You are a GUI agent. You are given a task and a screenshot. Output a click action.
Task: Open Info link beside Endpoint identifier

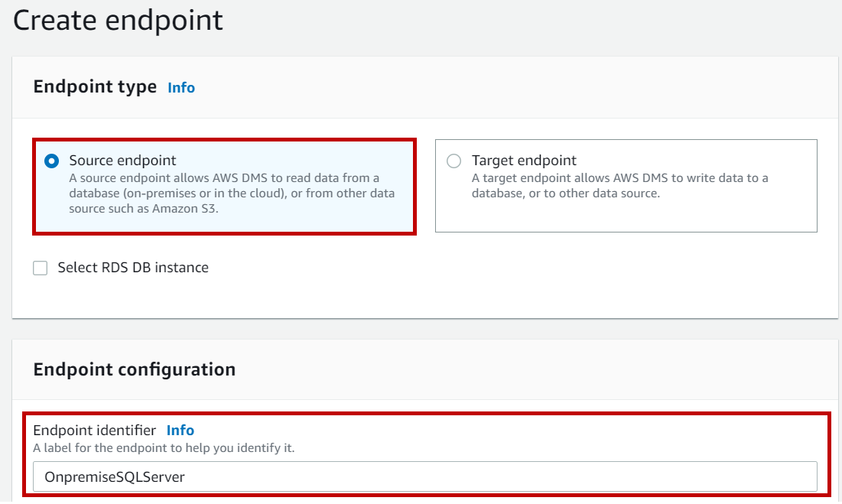(x=180, y=431)
